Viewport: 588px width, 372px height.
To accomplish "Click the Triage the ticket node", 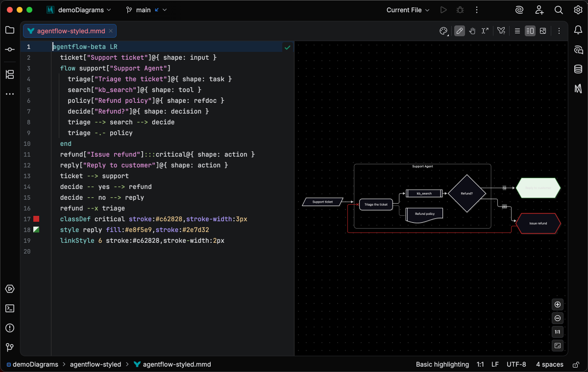I will tap(376, 204).
